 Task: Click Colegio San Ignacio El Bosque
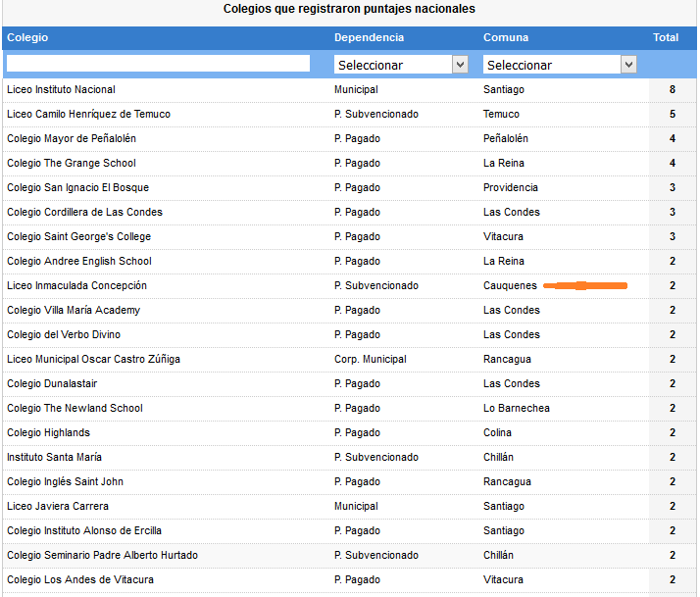click(77, 187)
